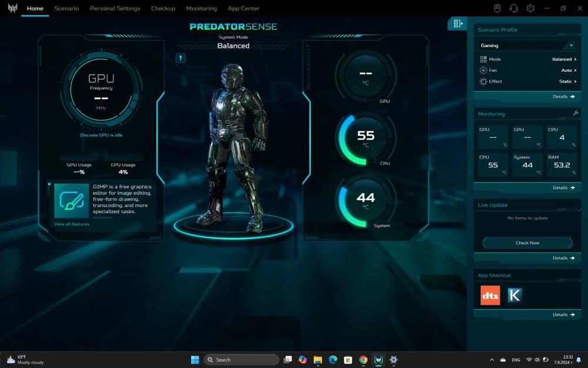Click the CPU 4 percent monitoring tile
Image resolution: width=588 pixels, height=368 pixels.
562,137
